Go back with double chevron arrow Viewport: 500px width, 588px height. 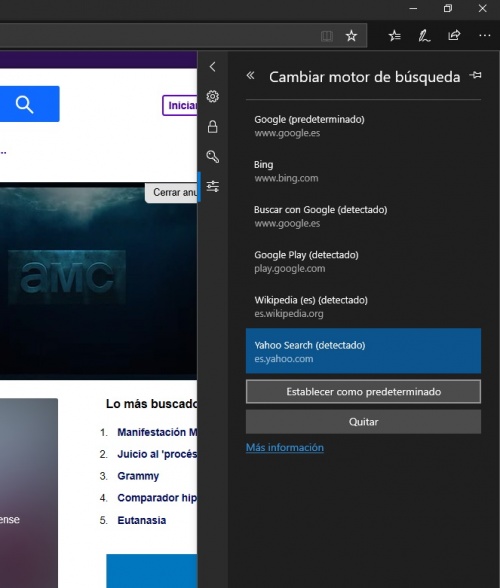[250, 76]
